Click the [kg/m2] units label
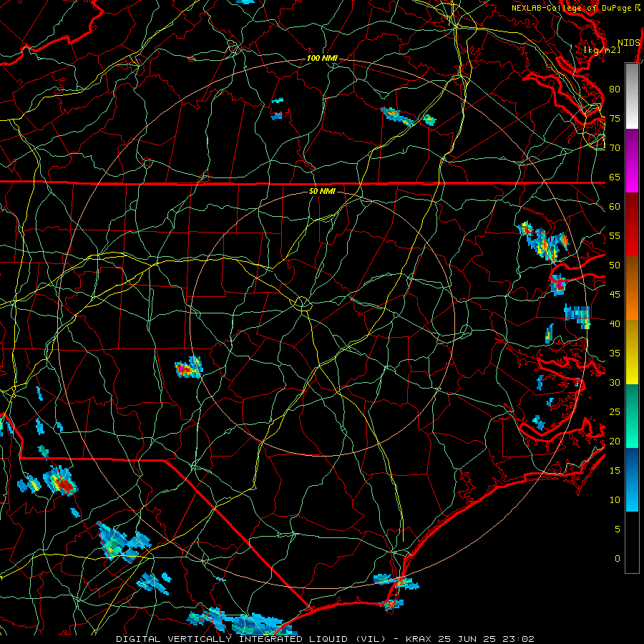Screen dimensions: 644x644 pos(602,50)
